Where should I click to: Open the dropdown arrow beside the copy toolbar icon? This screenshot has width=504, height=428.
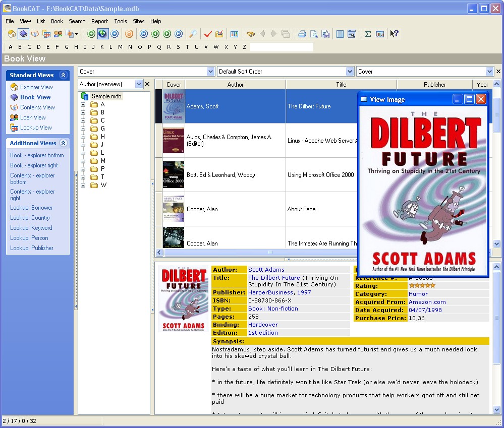tap(76, 34)
